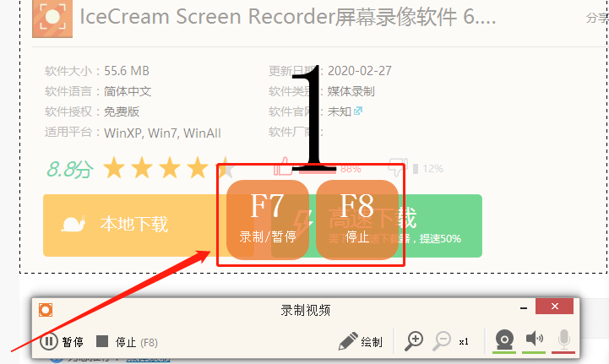
Task: Open the external official site link icon
Action: click(357, 111)
